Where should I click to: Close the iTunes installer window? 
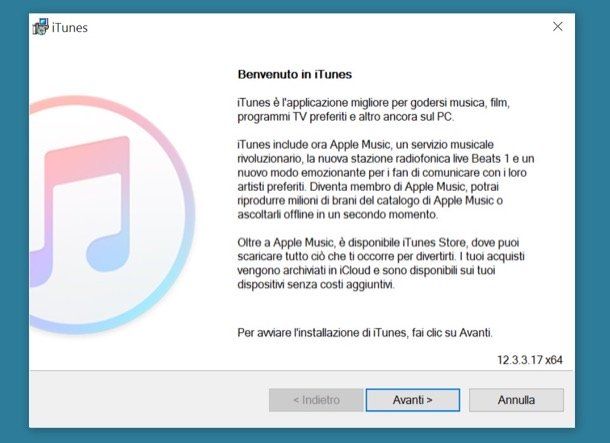(x=557, y=26)
